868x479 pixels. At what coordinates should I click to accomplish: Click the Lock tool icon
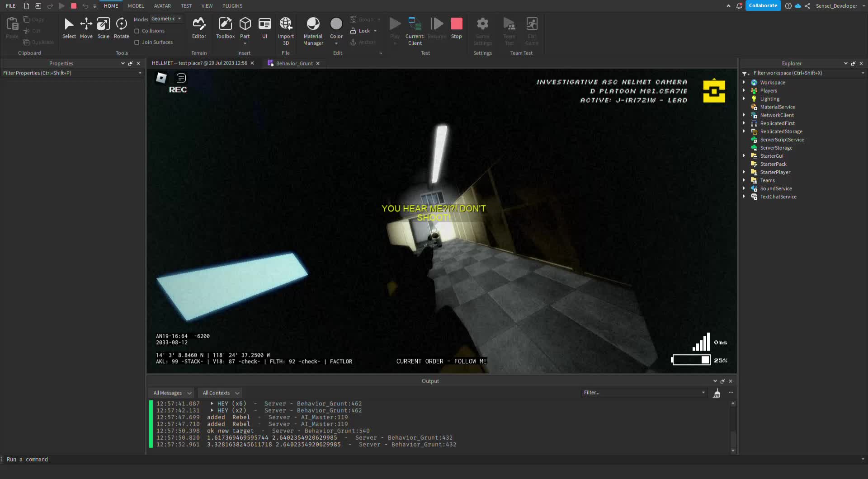(353, 31)
